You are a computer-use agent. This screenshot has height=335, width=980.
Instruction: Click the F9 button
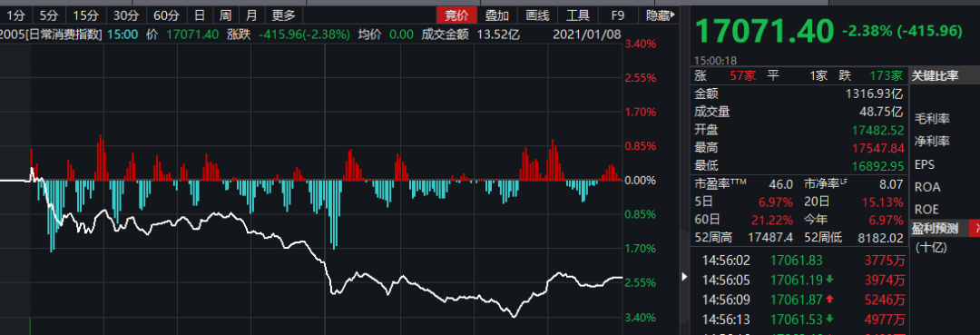click(618, 15)
